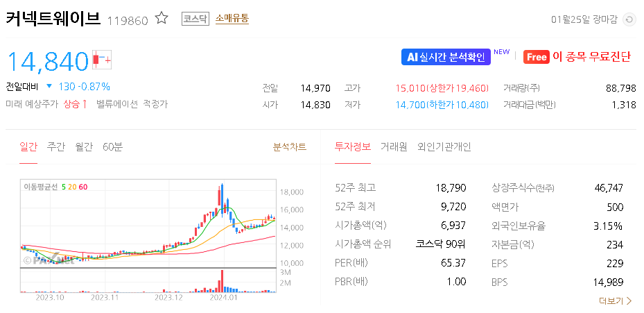The image size is (644, 313).
Task: Click 52주 최고 value 18,790
Action: click(x=451, y=188)
